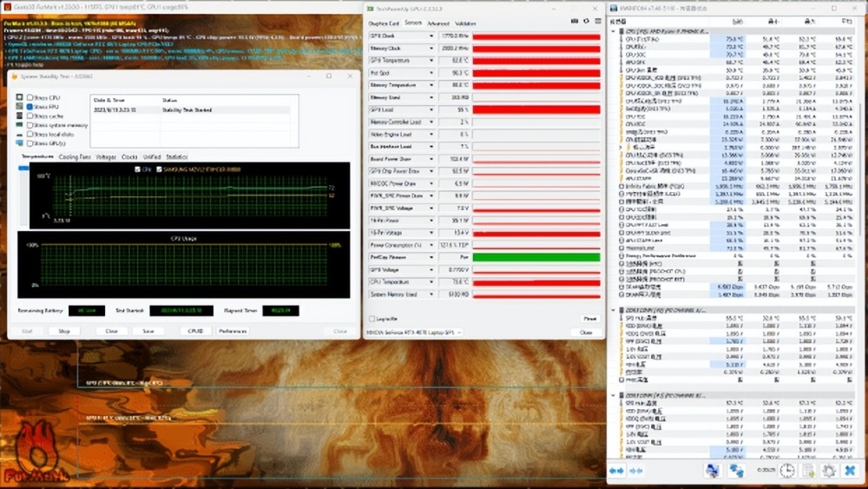Click the Stop button in AIDA64

64,331
